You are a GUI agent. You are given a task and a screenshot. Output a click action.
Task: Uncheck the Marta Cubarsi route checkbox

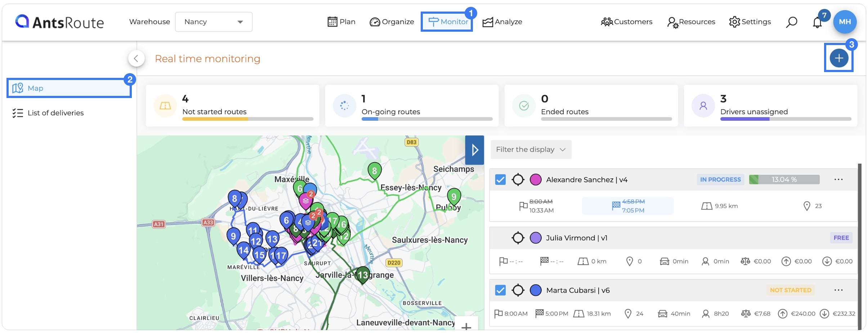pos(500,290)
